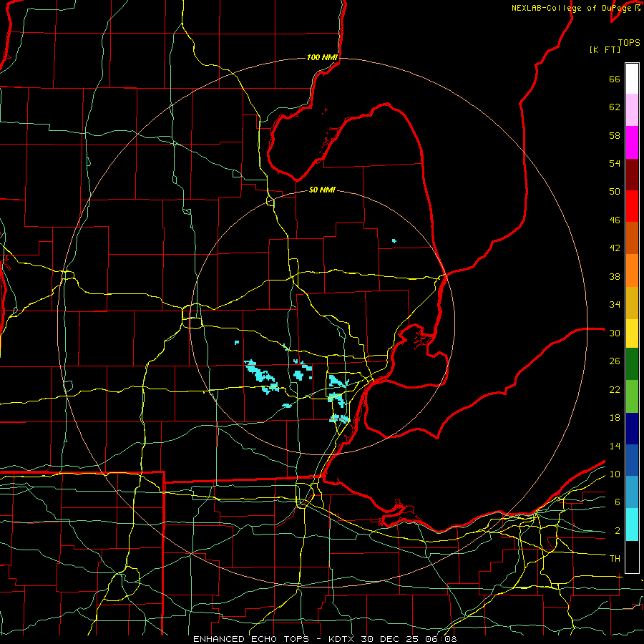Click the bright red legend swatch near 46-50
The height and width of the screenshot is (644, 644).
632,206
